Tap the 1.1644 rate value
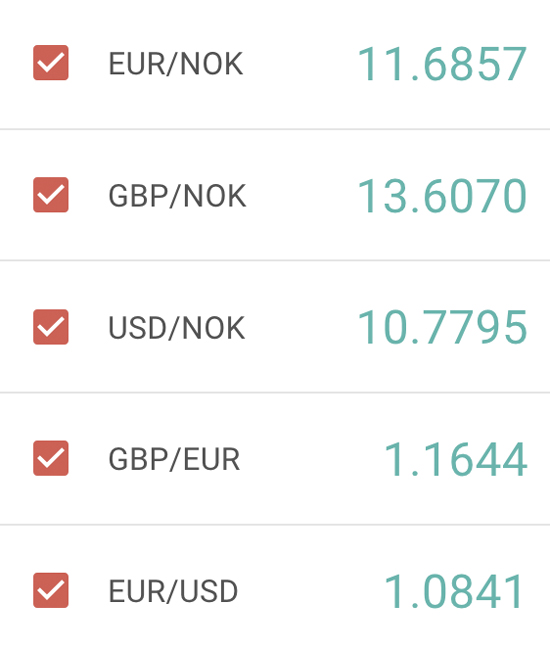This screenshot has height=650, width=550. pos(456,459)
